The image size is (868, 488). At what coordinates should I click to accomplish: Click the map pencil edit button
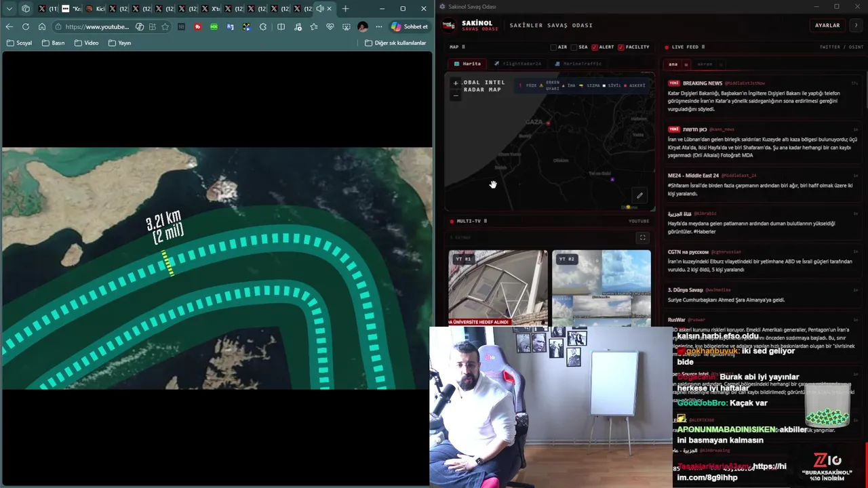point(639,195)
